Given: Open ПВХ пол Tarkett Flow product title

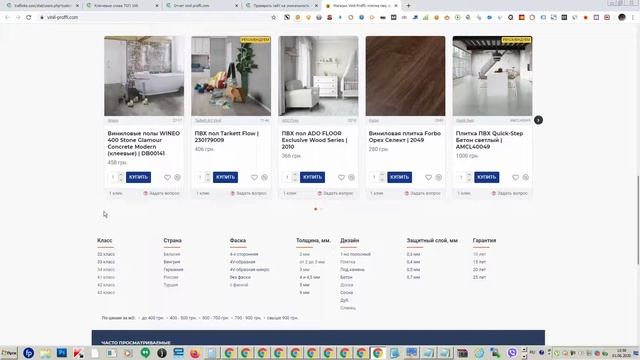Looking at the screenshot, I should coord(227,137).
